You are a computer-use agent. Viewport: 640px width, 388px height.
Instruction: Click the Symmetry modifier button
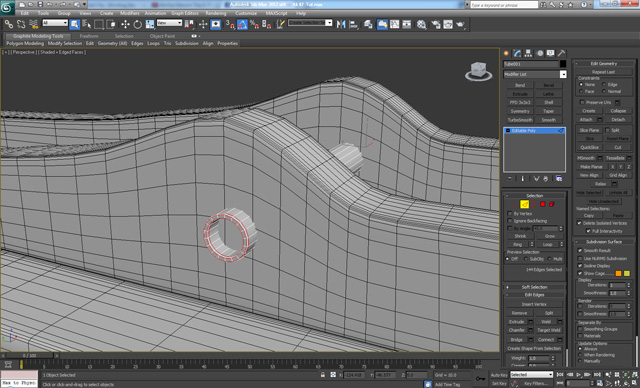[520, 111]
